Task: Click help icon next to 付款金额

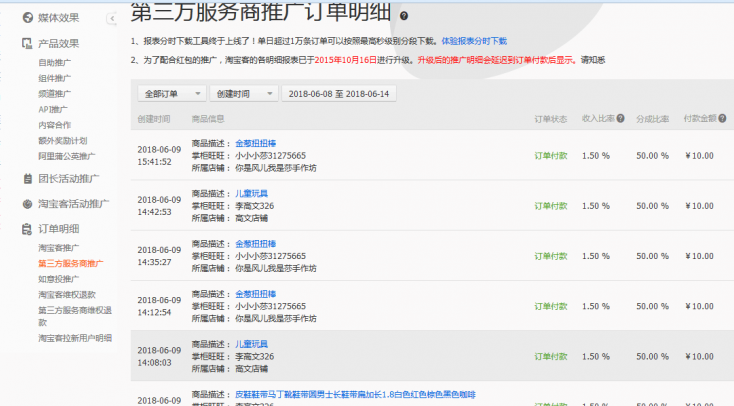Action: 723,118
